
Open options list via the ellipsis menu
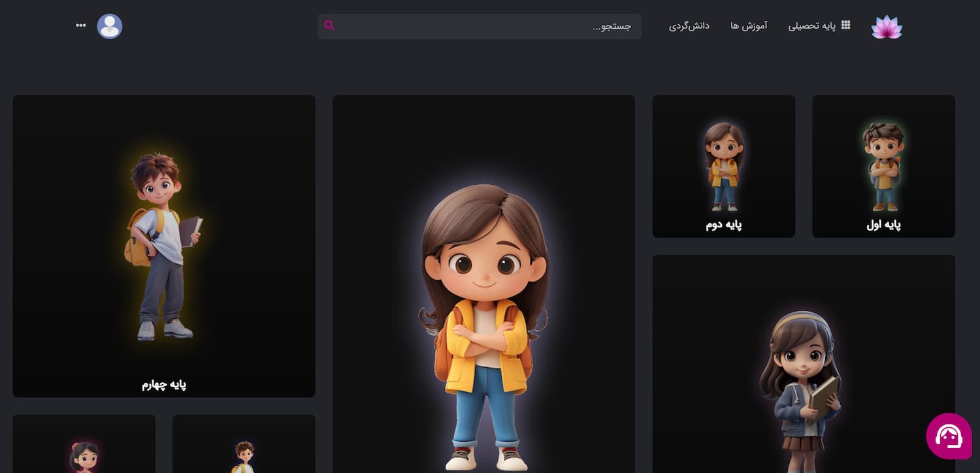(80, 25)
